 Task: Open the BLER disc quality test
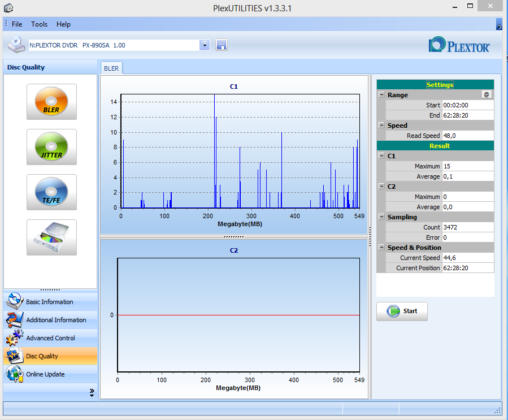51,102
